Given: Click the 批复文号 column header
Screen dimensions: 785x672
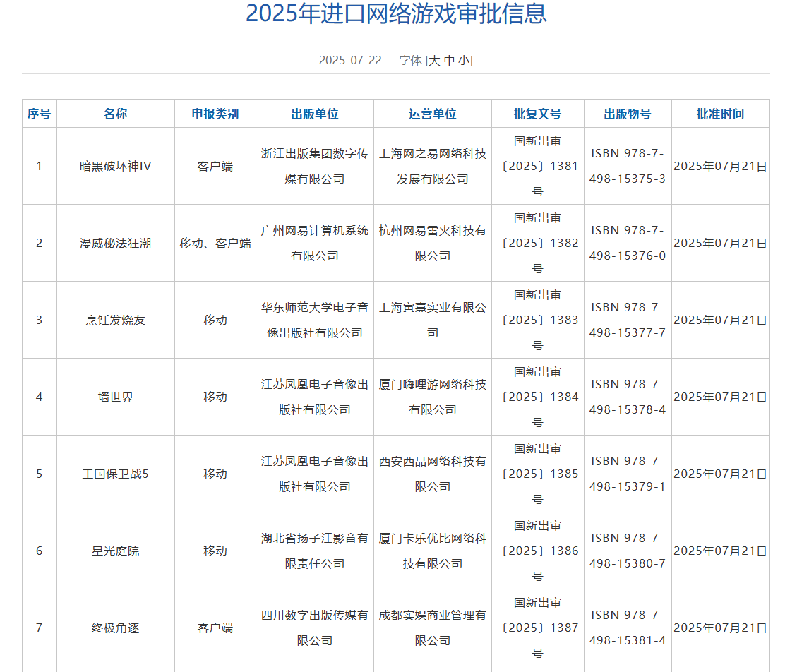Looking at the screenshot, I should click(x=538, y=114).
